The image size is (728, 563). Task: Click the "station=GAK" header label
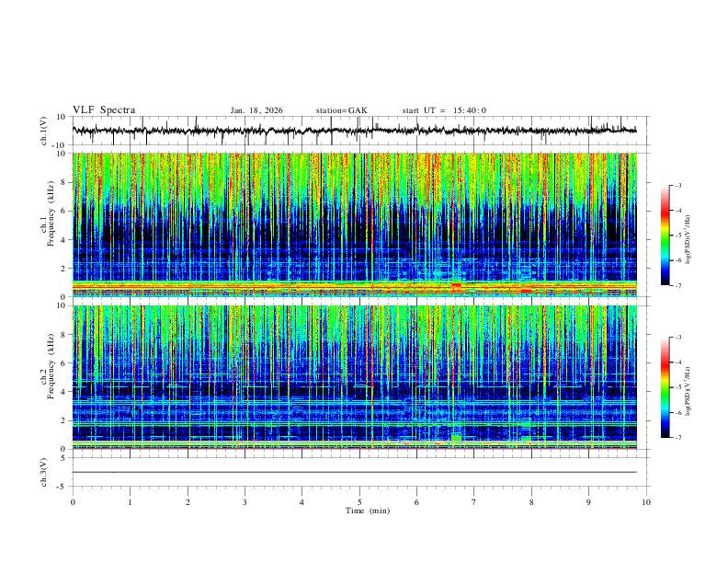tap(341, 110)
